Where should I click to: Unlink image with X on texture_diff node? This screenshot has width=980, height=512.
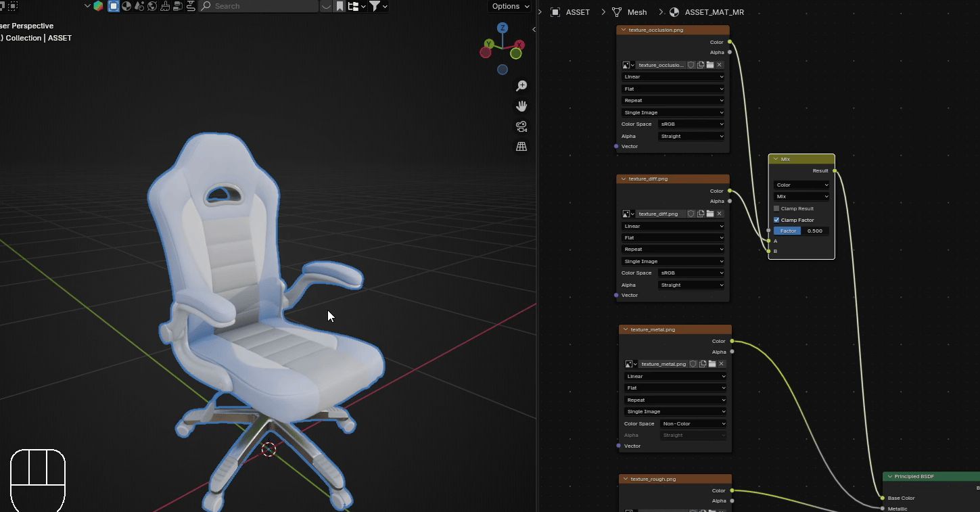click(719, 214)
